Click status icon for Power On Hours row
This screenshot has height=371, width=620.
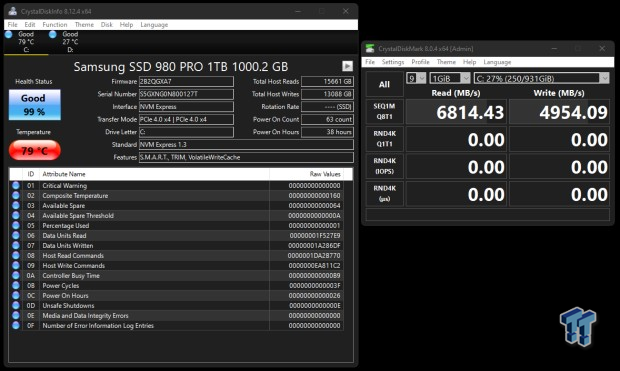click(x=16, y=295)
